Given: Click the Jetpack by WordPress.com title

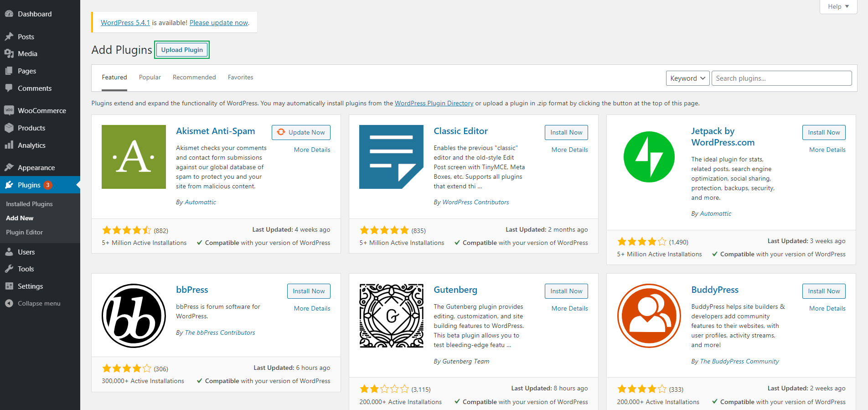Looking at the screenshot, I should tap(723, 136).
